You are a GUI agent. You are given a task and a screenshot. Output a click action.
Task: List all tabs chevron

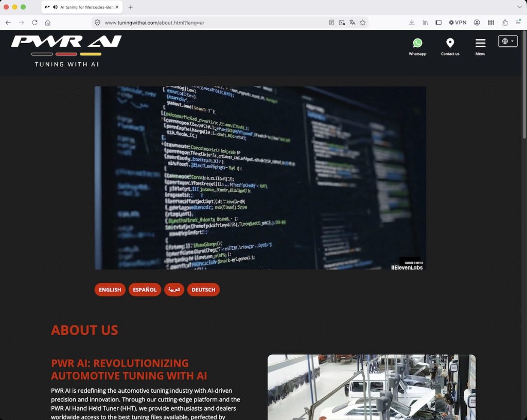[519, 7]
